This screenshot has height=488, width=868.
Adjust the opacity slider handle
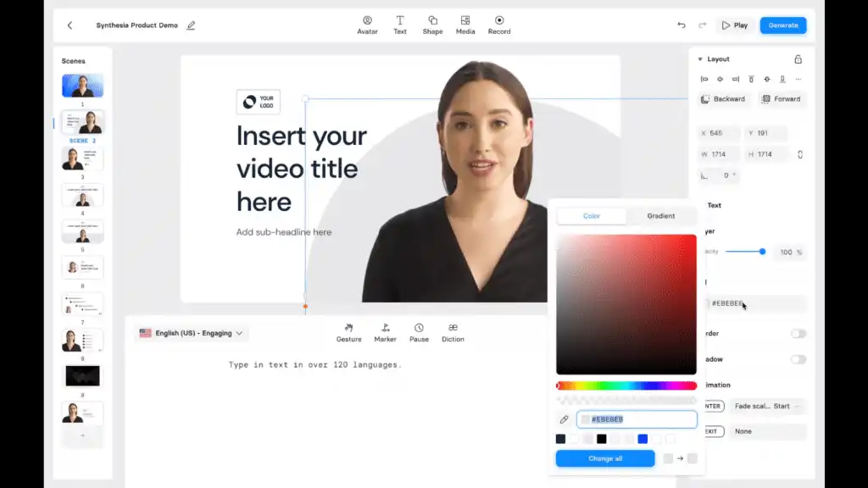point(762,252)
